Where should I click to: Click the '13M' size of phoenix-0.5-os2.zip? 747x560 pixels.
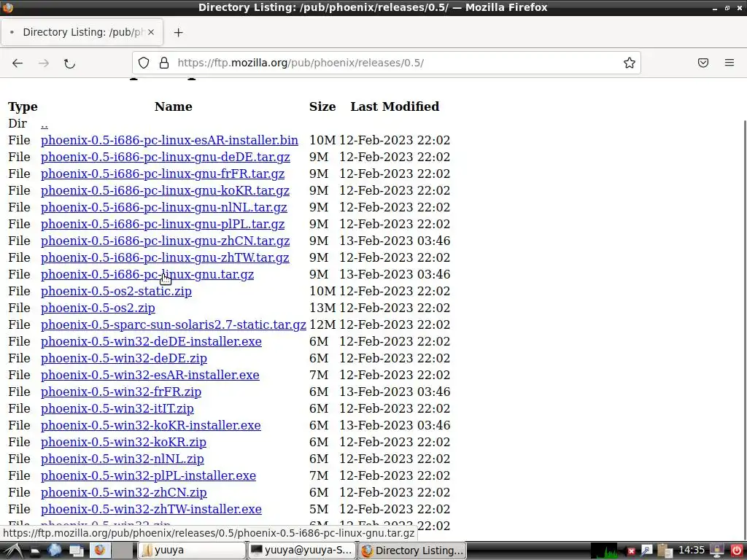point(322,308)
